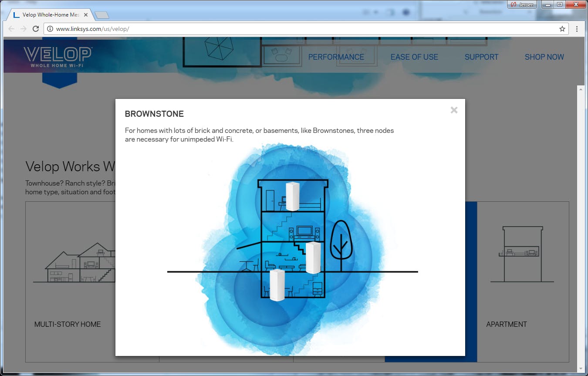Image resolution: width=588 pixels, height=376 pixels.
Task: Select the Apartment building illustration
Action: pyautogui.click(x=522, y=254)
